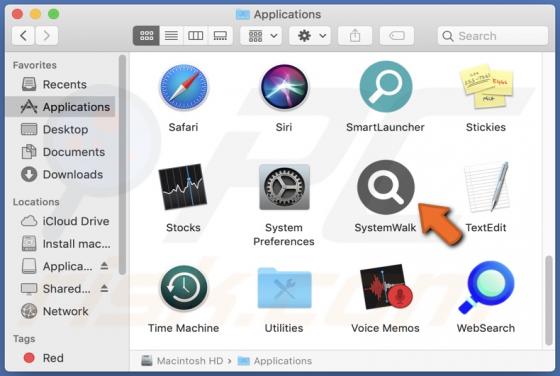The height and width of the screenshot is (376, 560).
Task: Select the System Preferences gear icon
Action: (284, 187)
